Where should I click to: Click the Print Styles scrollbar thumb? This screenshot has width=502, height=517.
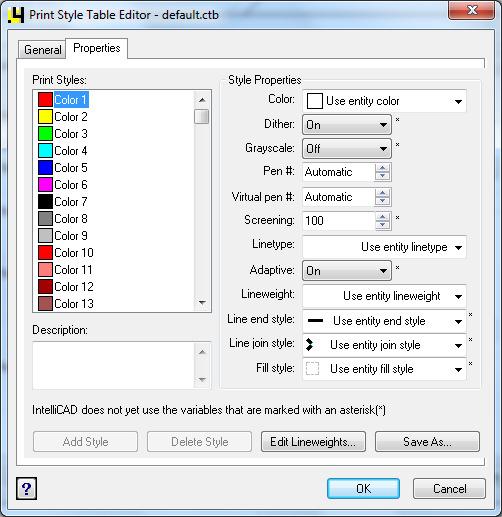click(x=202, y=117)
